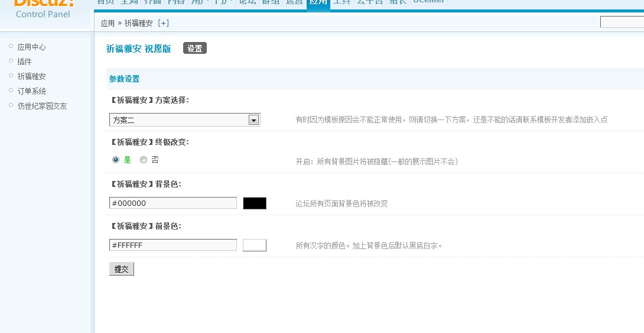Select the 设置 tab button
Image resolution: width=644 pixels, height=333 pixels.
tap(195, 49)
